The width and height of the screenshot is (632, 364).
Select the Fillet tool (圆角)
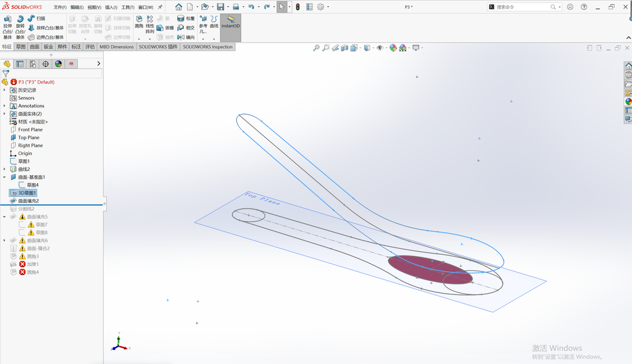coord(139,22)
